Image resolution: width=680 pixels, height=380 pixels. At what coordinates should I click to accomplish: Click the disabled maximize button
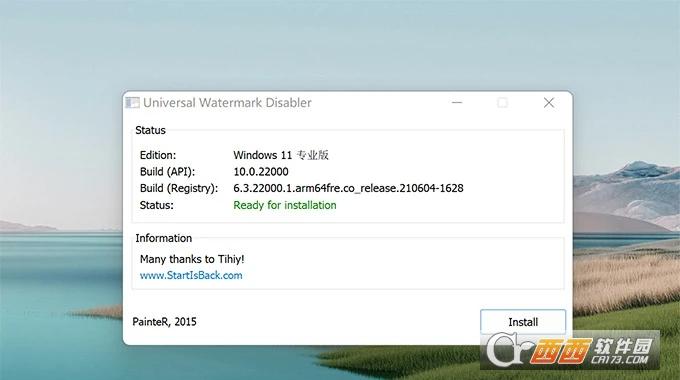503,103
